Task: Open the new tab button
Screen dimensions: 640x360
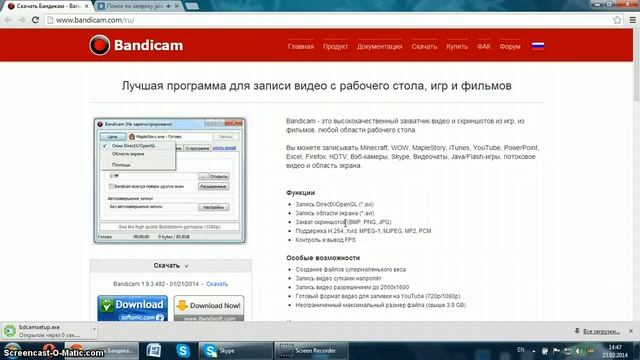Action: [191, 6]
